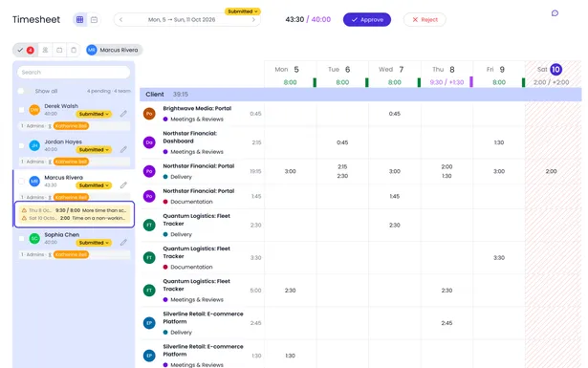Click the Silverline E-commerce Meetings project icon

(149, 356)
